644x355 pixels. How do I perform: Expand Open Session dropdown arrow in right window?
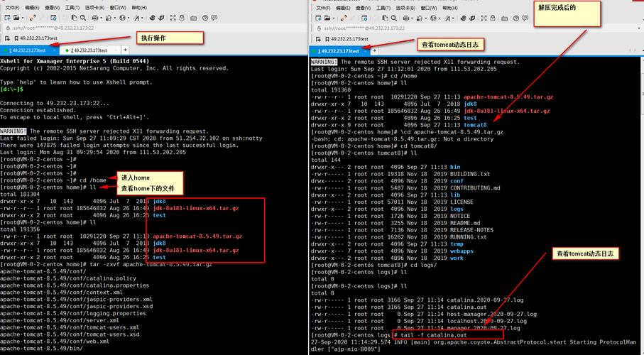pyautogui.click(x=334, y=18)
